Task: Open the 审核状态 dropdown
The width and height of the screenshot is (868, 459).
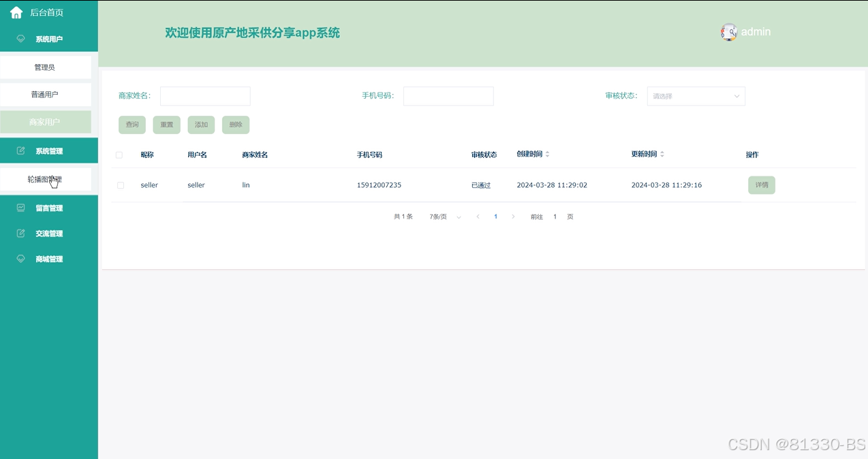Action: point(696,96)
